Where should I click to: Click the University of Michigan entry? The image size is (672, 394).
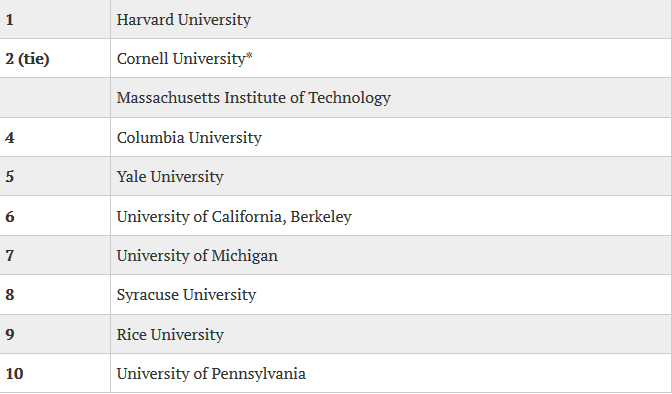pyautogui.click(x=197, y=256)
